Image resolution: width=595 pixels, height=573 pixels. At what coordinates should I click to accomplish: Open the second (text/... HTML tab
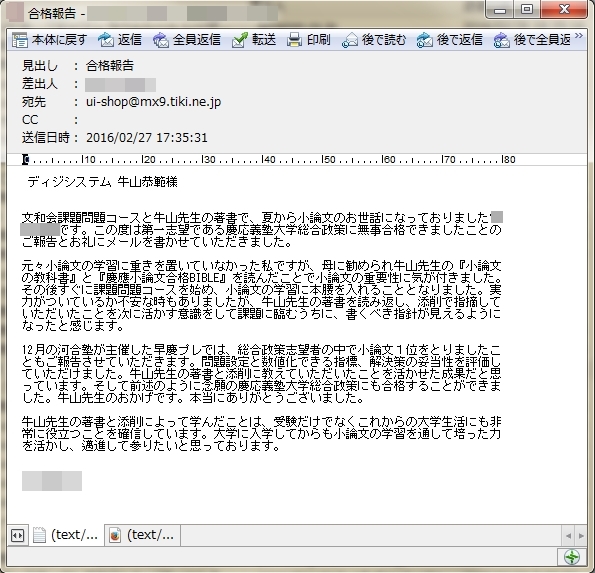[x=142, y=535]
